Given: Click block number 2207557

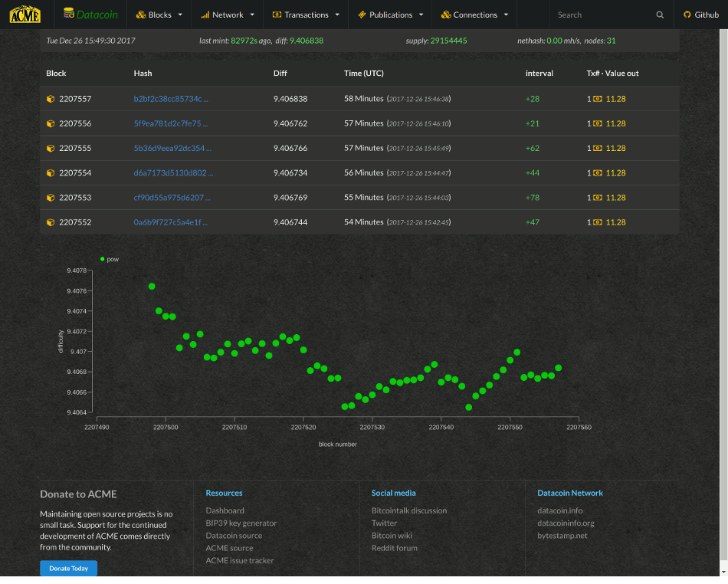Looking at the screenshot, I should [75, 99].
